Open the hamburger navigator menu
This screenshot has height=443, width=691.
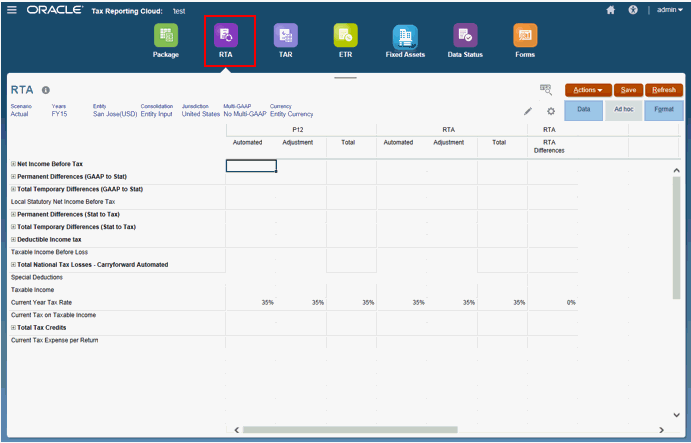pos(12,10)
